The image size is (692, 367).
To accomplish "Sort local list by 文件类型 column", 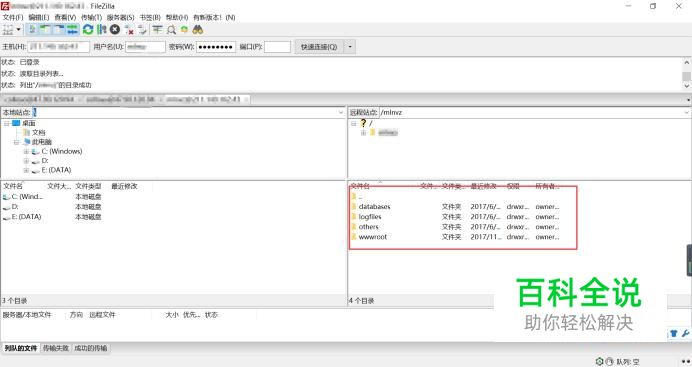I will point(88,186).
